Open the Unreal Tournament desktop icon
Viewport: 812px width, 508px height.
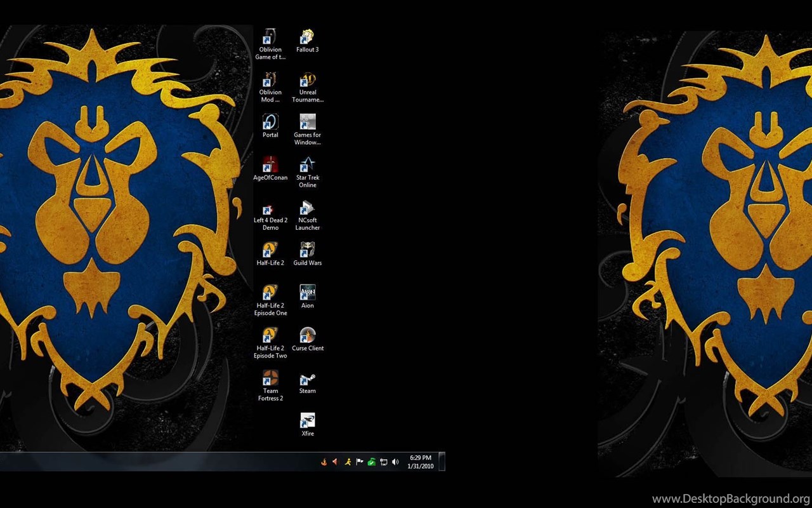point(308,87)
